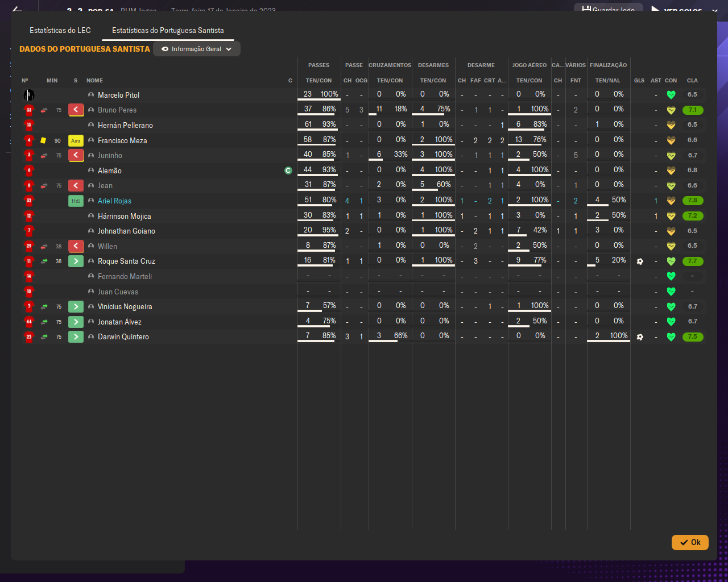728x582 pixels.
Task: Click the condition heart icon for Fernando Marteli
Action: click(671, 276)
